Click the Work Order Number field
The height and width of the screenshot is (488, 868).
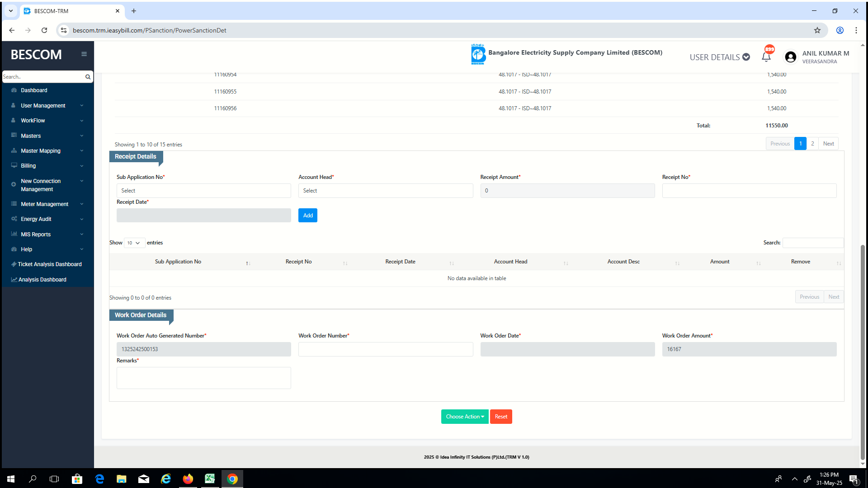coord(385,349)
